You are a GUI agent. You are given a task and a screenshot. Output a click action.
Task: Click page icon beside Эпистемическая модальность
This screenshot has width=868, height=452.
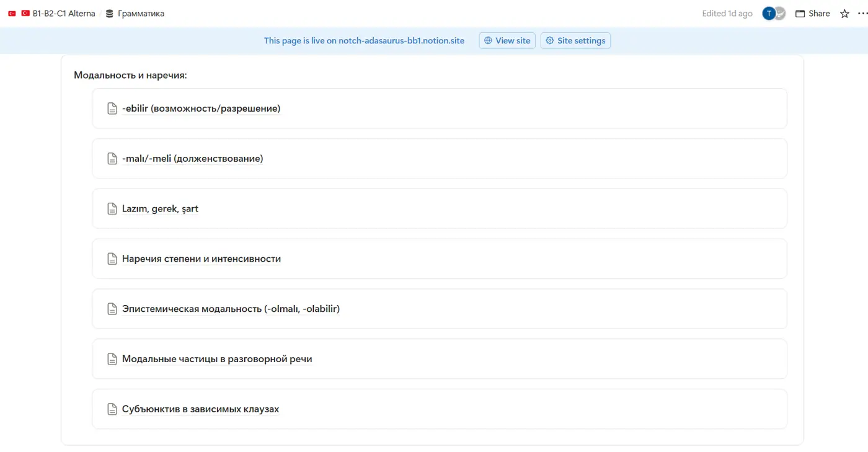click(x=112, y=309)
